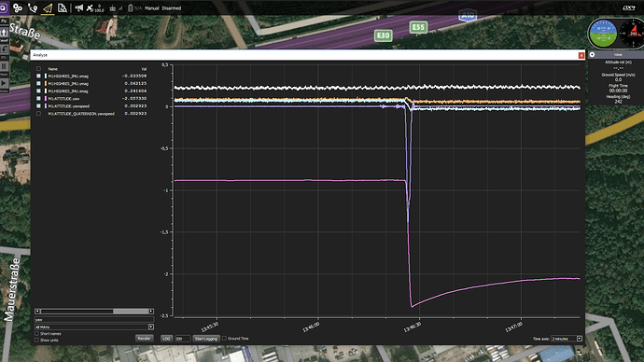Enable the Ground Time checkbox
The image size is (644, 362).
224,338
